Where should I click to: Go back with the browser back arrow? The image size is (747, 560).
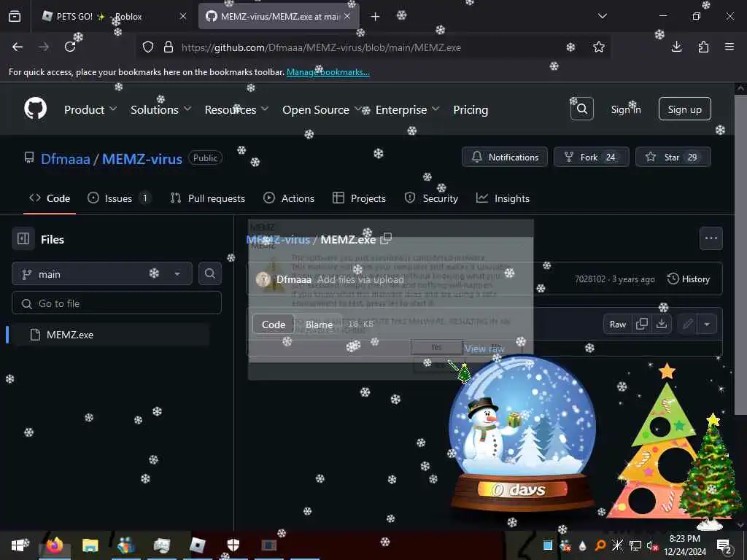pos(18,47)
